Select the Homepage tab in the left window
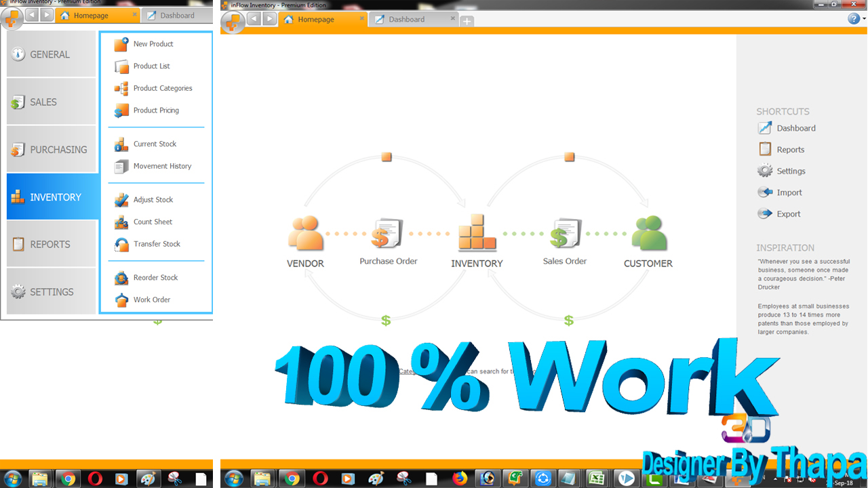 91,16
